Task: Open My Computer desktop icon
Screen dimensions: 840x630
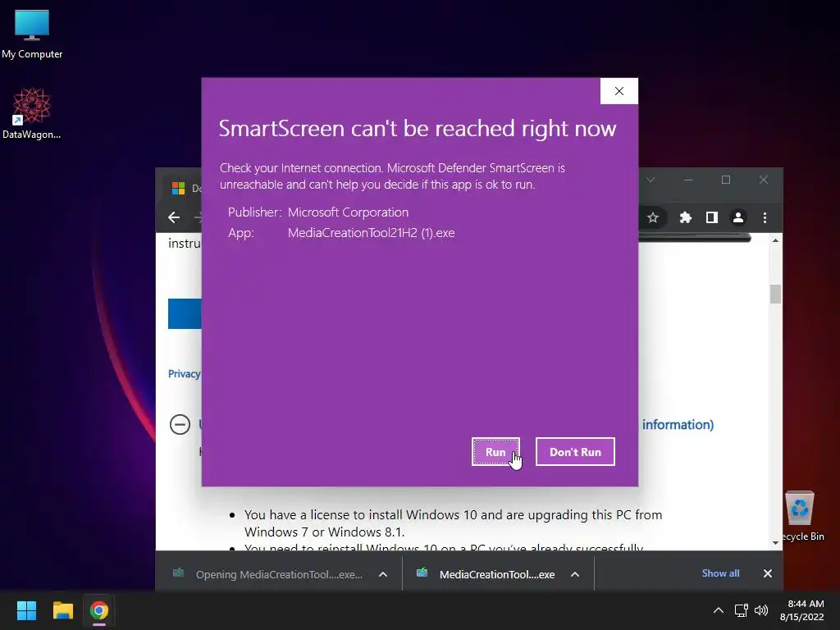Action: click(32, 34)
